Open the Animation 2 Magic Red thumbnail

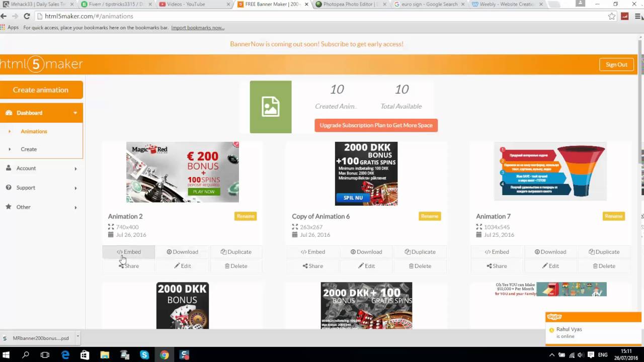coord(183,172)
